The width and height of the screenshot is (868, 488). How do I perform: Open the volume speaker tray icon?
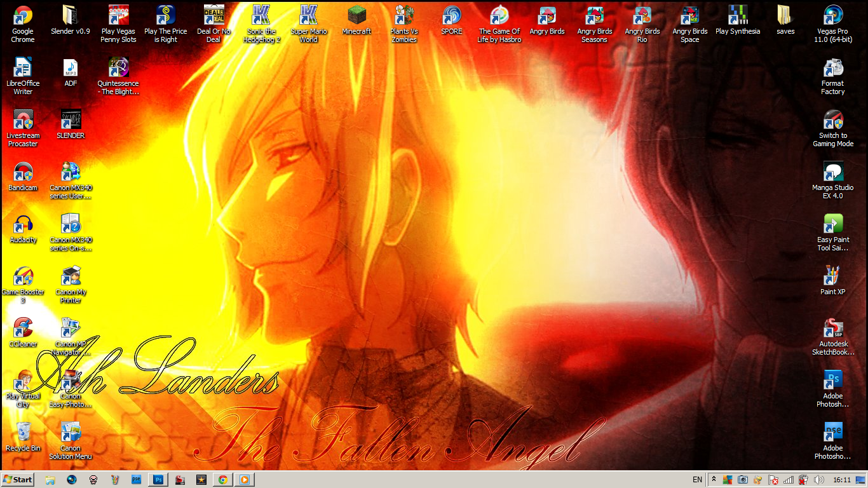pyautogui.click(x=818, y=480)
